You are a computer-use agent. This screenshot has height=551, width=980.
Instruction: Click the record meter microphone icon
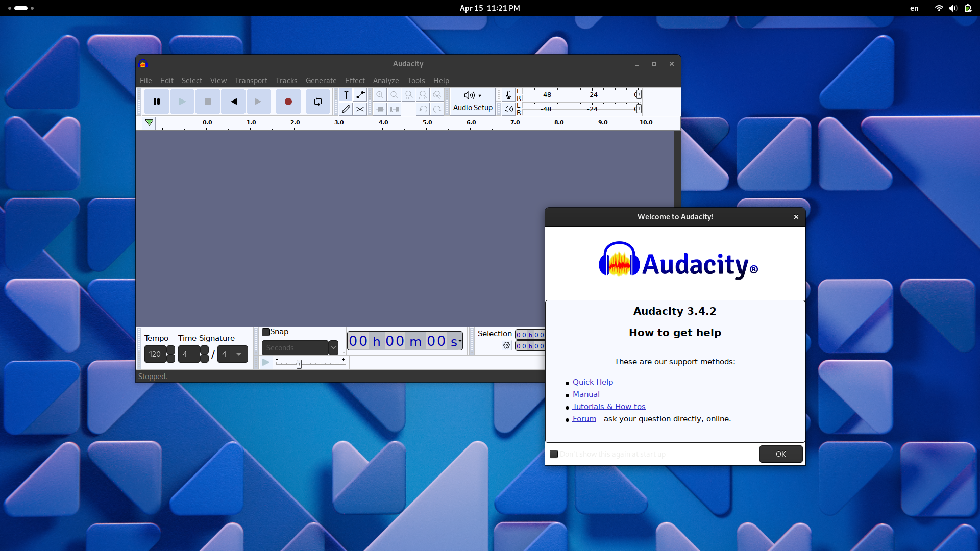tap(509, 95)
